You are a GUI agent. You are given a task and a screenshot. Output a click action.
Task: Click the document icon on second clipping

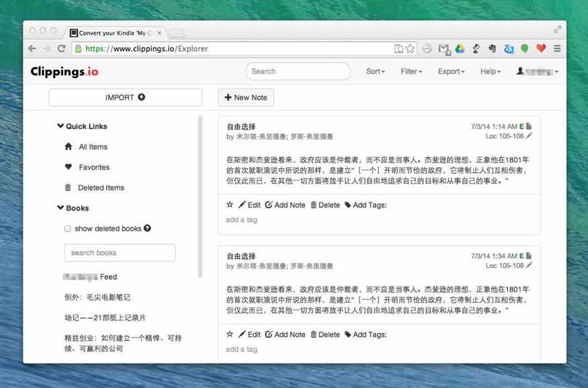[529, 256]
